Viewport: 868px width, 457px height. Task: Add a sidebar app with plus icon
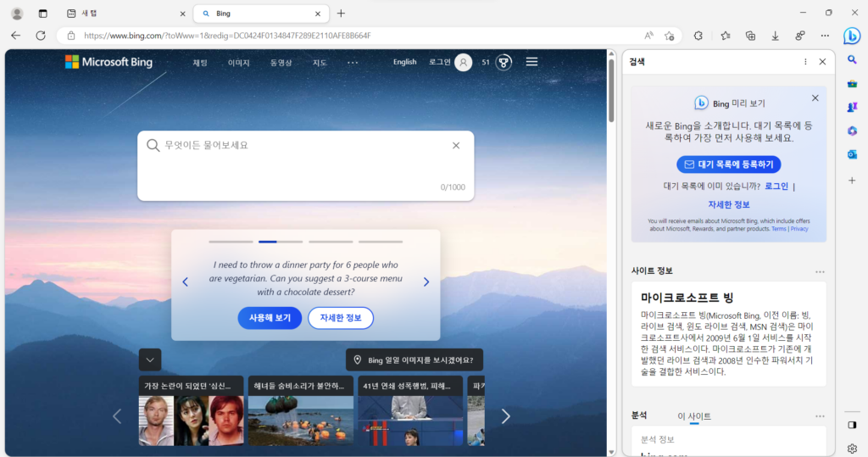(x=852, y=180)
